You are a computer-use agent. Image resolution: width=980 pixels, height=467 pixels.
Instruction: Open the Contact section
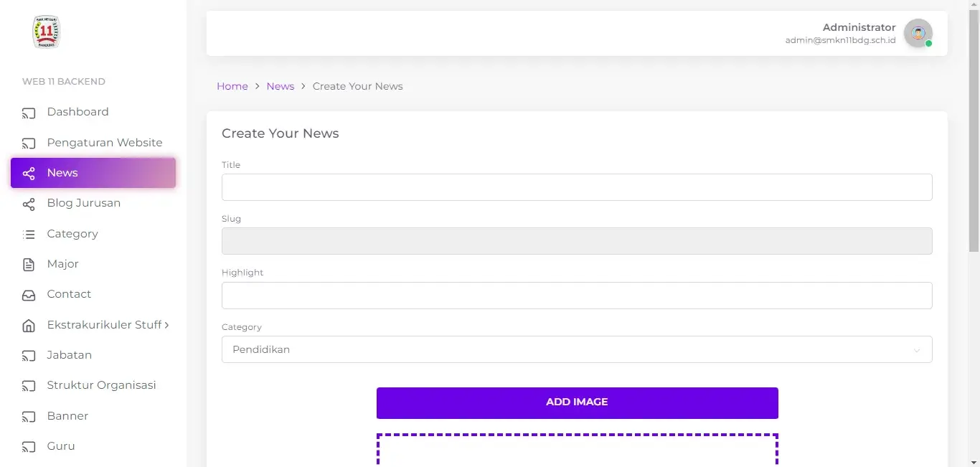93,294
